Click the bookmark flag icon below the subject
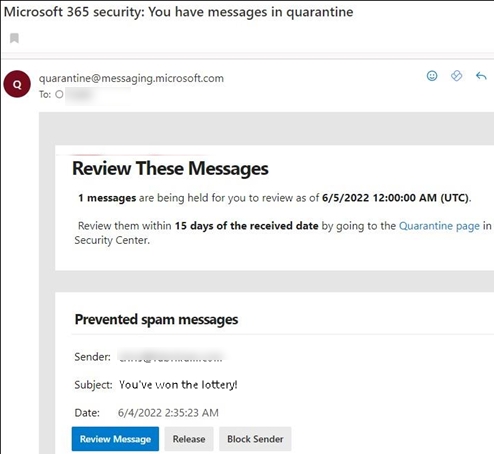Viewport: 494px width, 454px height. pos(14,38)
